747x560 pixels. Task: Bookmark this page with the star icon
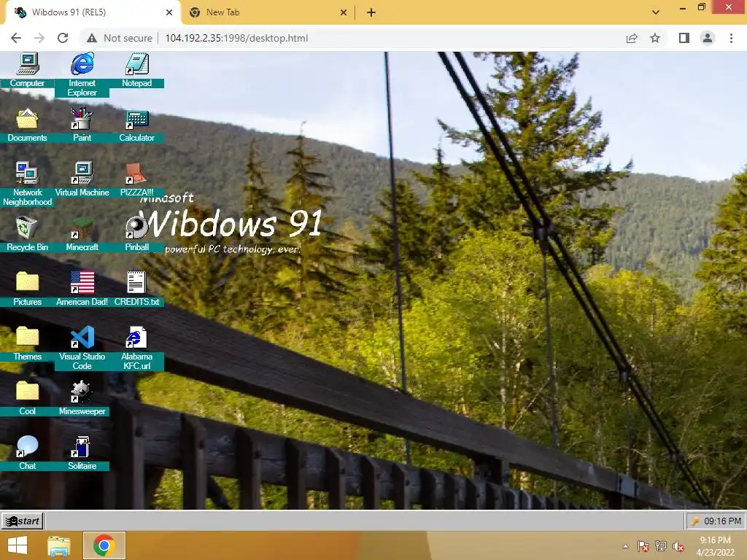pyautogui.click(x=655, y=38)
